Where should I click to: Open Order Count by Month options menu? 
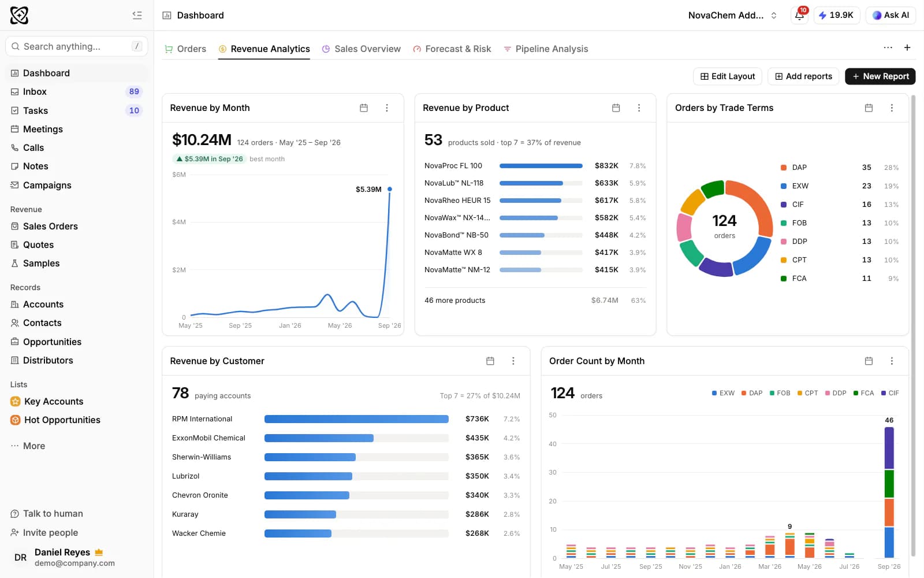[892, 361]
